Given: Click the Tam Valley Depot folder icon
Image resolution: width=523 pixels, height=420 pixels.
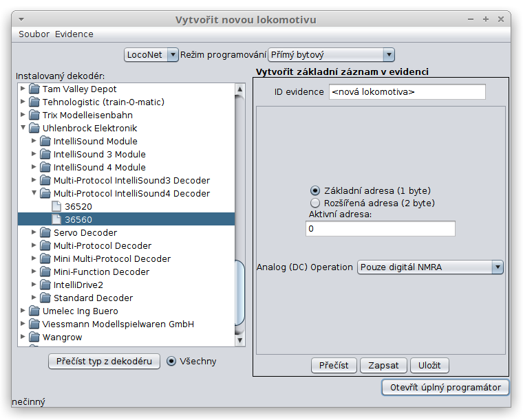Looking at the screenshot, I should (34, 89).
